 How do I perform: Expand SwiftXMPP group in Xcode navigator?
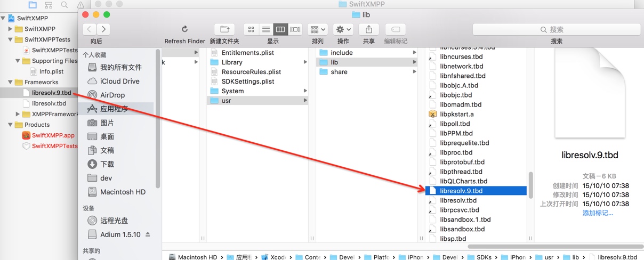pos(10,29)
